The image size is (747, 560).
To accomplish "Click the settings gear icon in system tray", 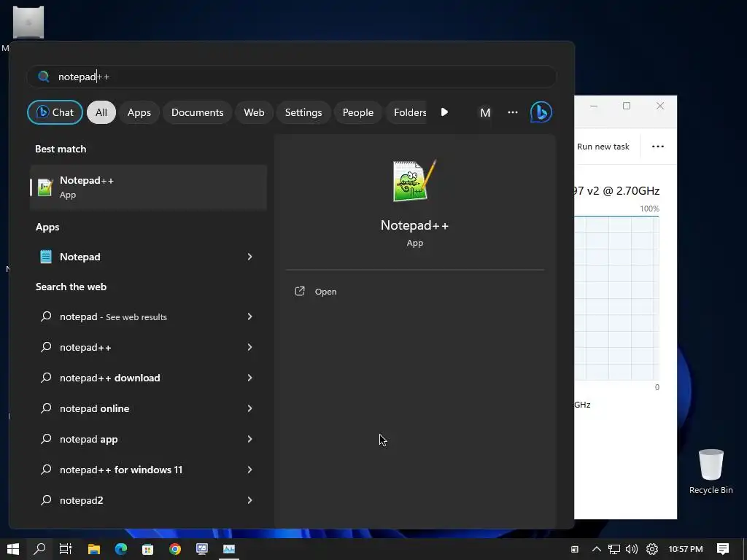I will point(652,549).
